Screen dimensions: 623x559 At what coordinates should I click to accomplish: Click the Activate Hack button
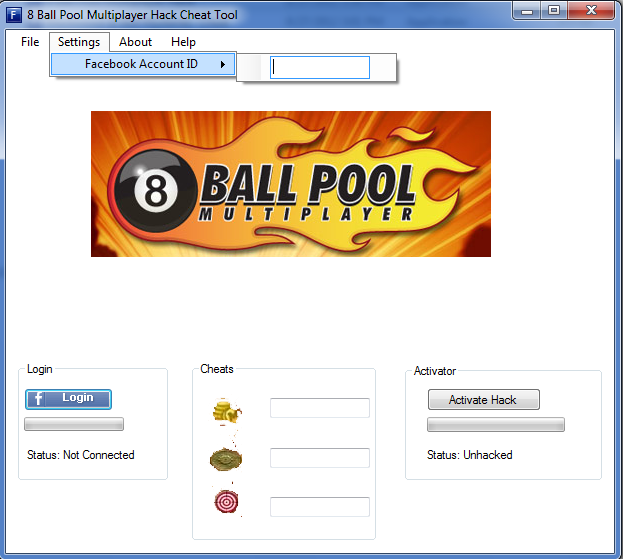tap(484, 399)
